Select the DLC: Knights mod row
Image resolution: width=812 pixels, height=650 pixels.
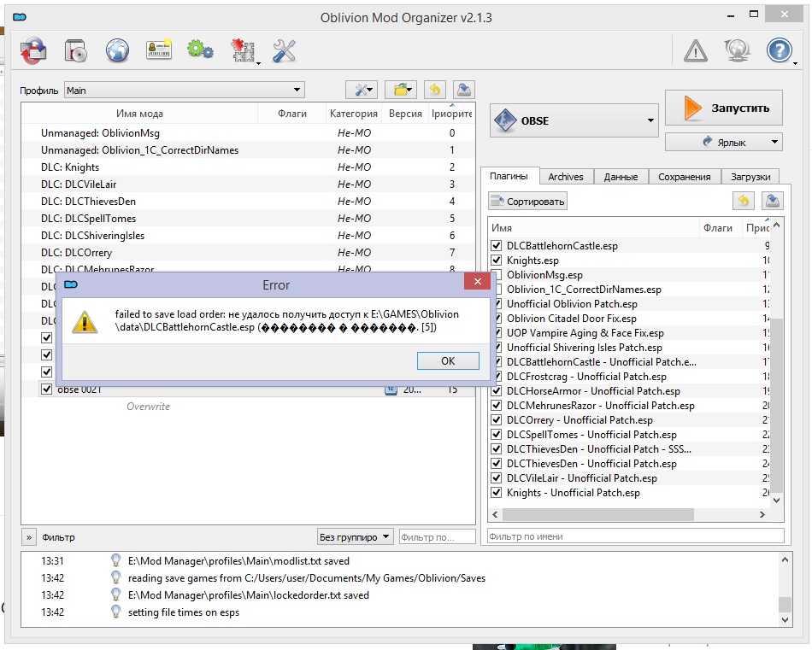pos(248,167)
